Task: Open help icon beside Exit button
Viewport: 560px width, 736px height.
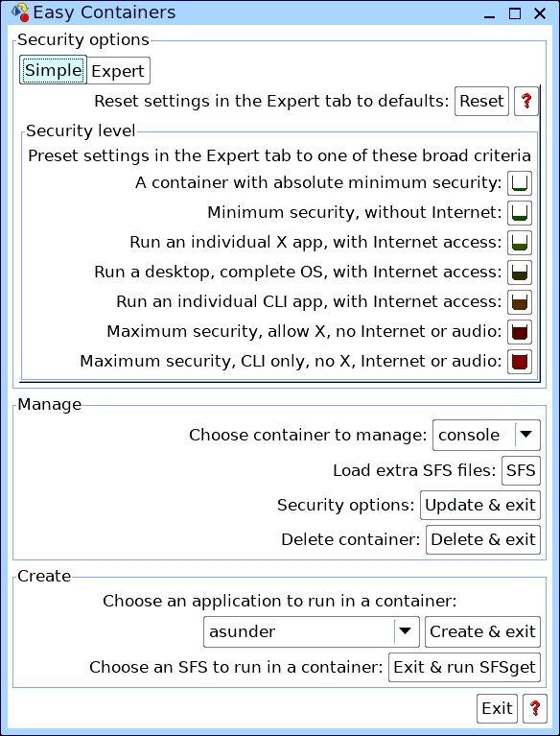Action: 535,708
